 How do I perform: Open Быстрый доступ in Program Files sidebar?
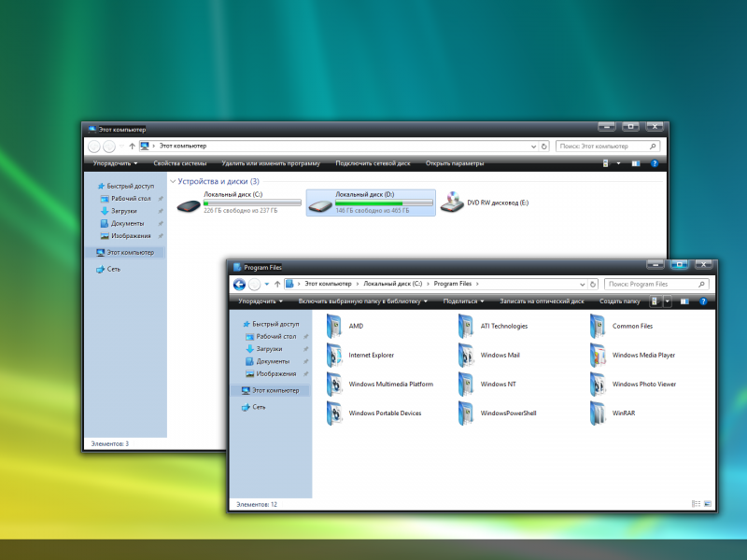272,324
